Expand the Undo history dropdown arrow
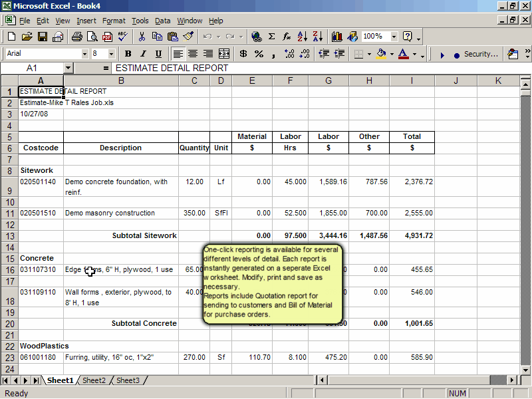 coord(219,37)
